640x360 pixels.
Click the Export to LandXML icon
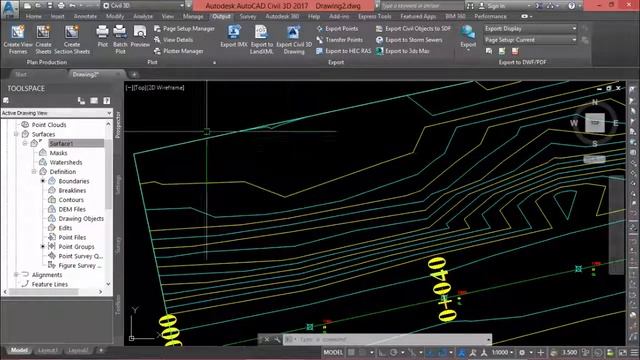click(261, 32)
